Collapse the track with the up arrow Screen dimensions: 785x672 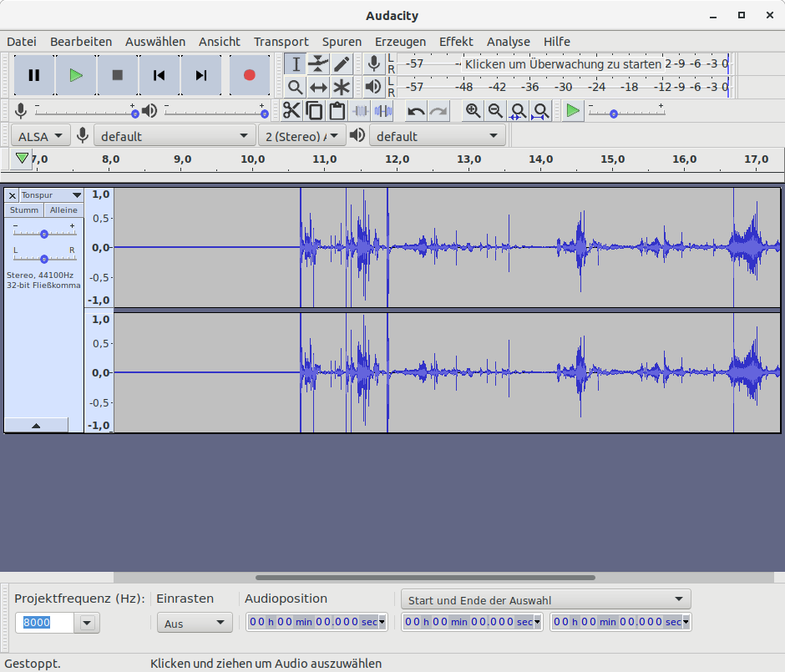pos(36,425)
